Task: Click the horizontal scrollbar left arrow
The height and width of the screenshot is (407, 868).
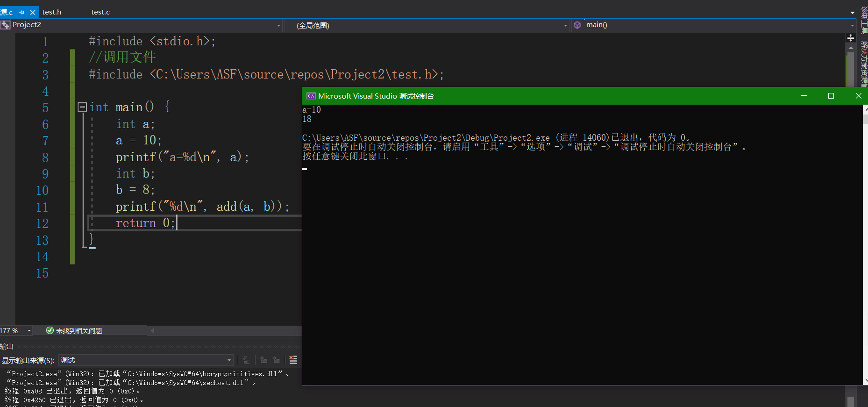Action: 152,330
